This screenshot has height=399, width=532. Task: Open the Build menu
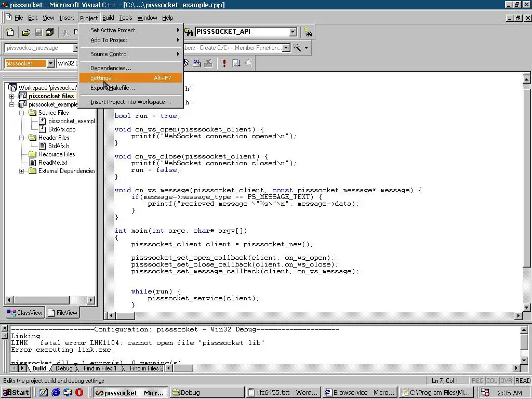click(x=108, y=18)
